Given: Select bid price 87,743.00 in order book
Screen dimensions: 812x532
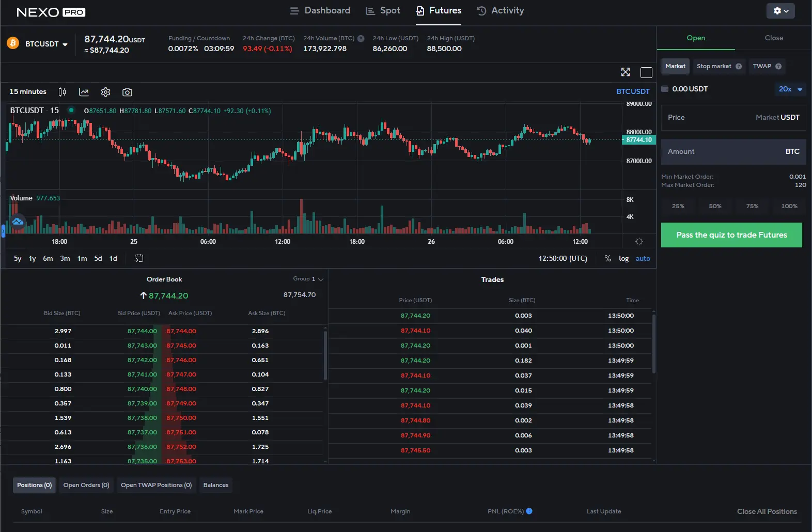Looking at the screenshot, I should 142,346.
